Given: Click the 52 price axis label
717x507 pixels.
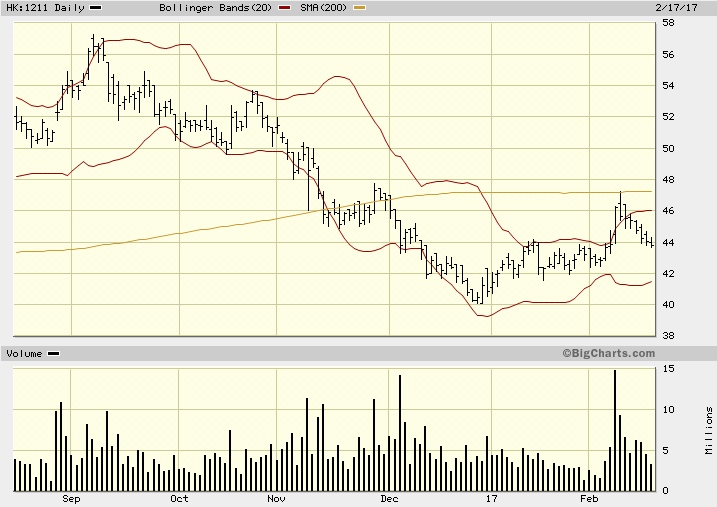Looking at the screenshot, I should [668, 117].
